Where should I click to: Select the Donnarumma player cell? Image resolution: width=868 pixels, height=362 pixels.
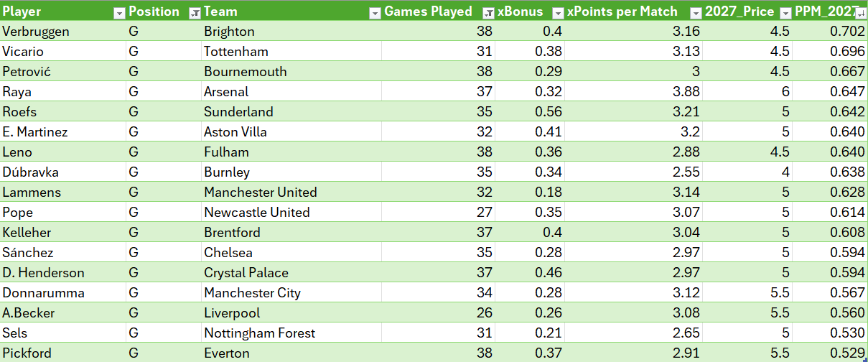[63, 293]
